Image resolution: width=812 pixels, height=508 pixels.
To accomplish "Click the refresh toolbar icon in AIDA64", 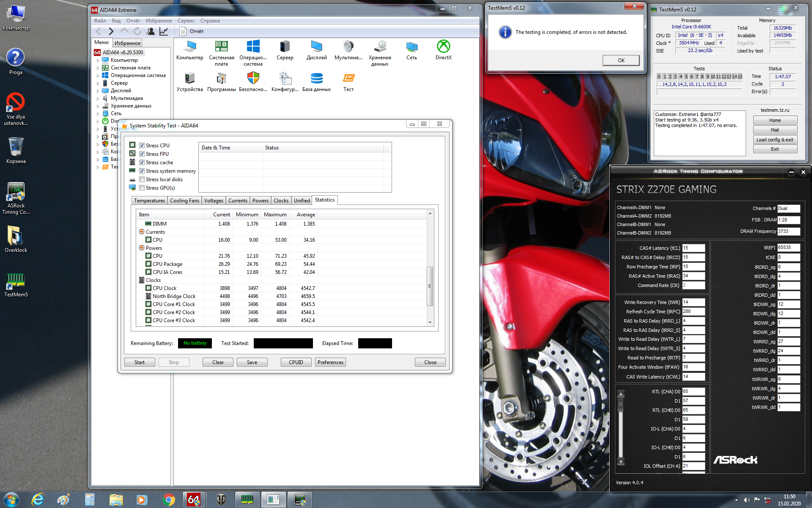I will pos(137,31).
